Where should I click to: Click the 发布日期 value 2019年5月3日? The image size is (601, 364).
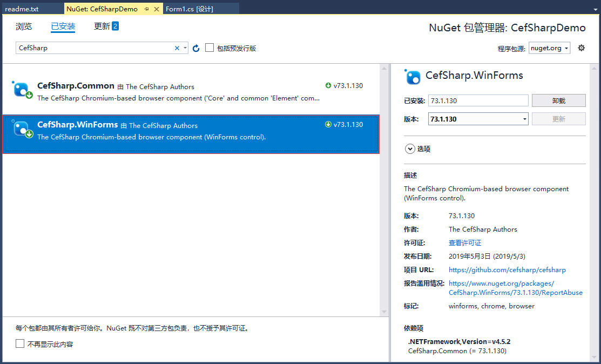pyautogui.click(x=487, y=256)
